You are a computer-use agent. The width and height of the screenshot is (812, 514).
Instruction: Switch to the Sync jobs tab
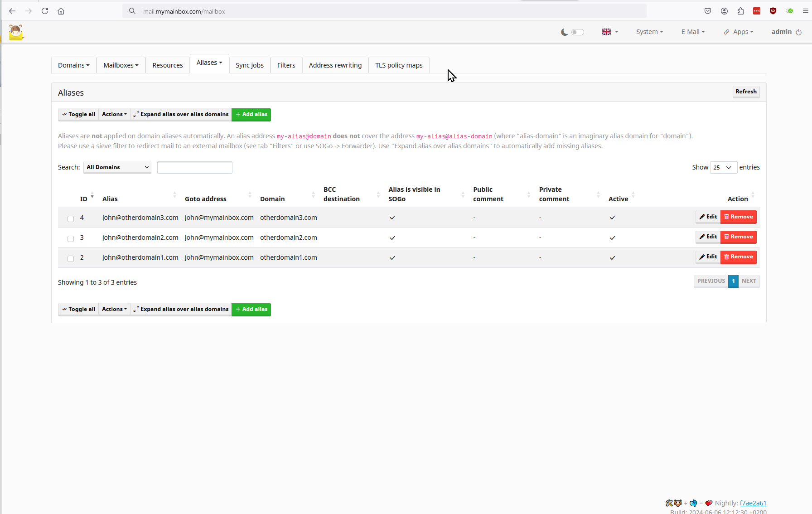pos(250,65)
